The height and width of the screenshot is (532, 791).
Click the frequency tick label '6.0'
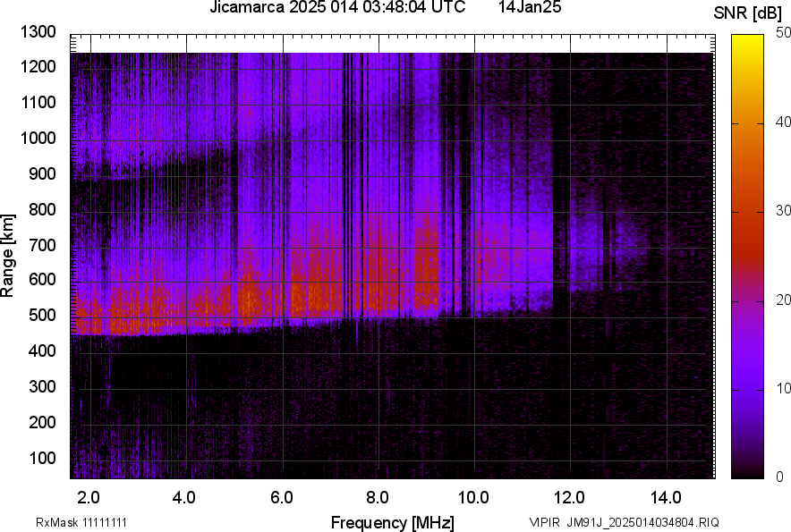tap(282, 498)
